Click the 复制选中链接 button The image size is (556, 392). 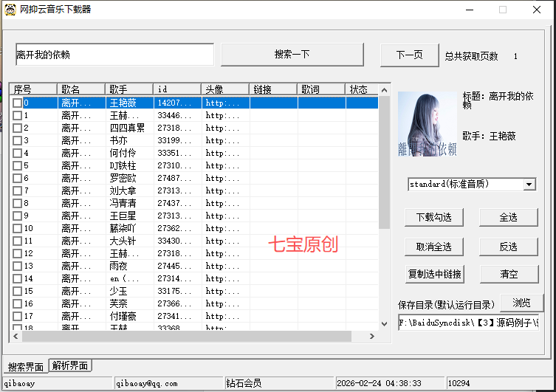pos(435,274)
